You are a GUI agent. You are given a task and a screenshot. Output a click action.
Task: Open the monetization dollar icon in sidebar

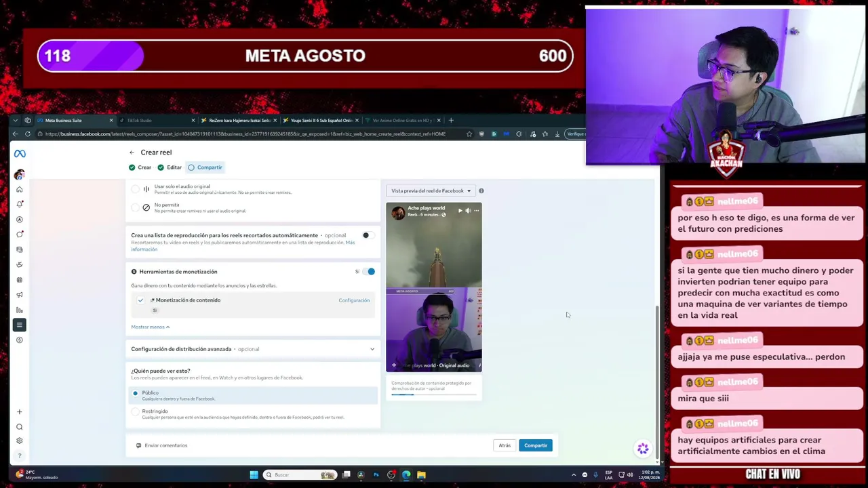coord(20,340)
